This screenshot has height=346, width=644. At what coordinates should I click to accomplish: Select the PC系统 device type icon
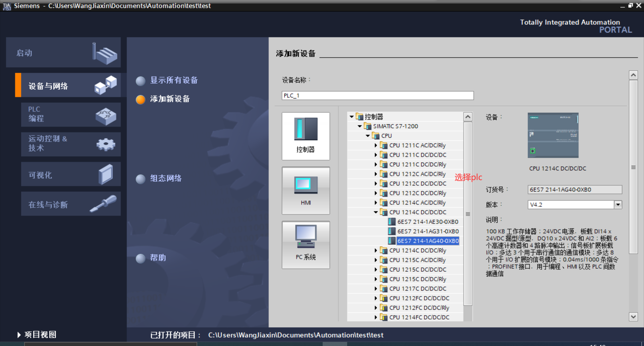(305, 245)
